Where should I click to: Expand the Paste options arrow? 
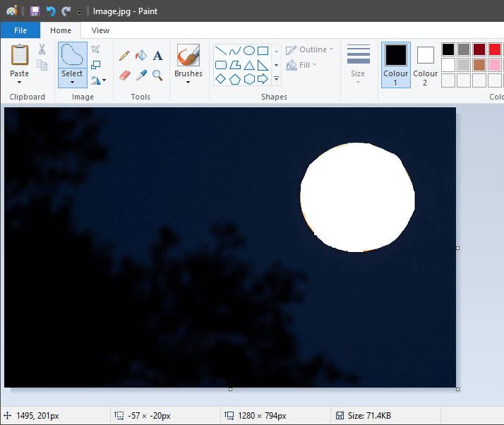[x=20, y=82]
